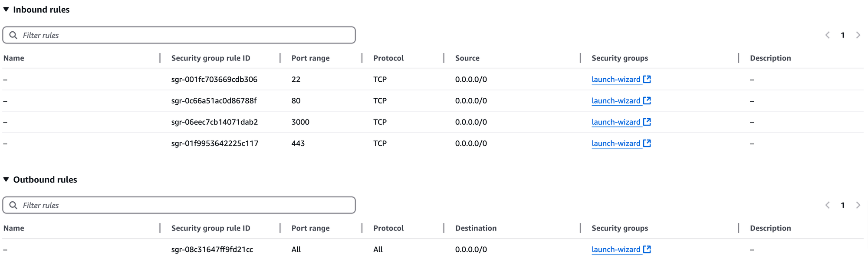This screenshot has width=868, height=263.
Task: Collapse the Outbound rules section
Action: coord(6,180)
